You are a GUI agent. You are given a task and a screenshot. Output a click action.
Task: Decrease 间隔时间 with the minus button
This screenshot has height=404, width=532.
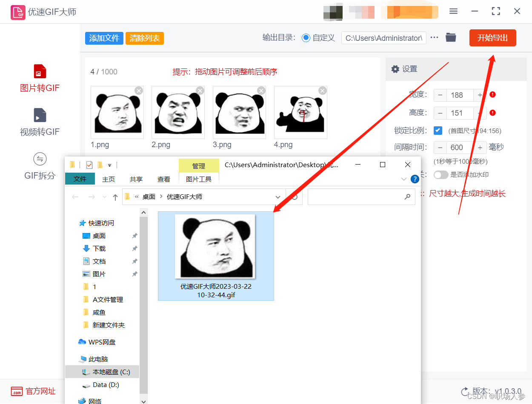coord(440,148)
